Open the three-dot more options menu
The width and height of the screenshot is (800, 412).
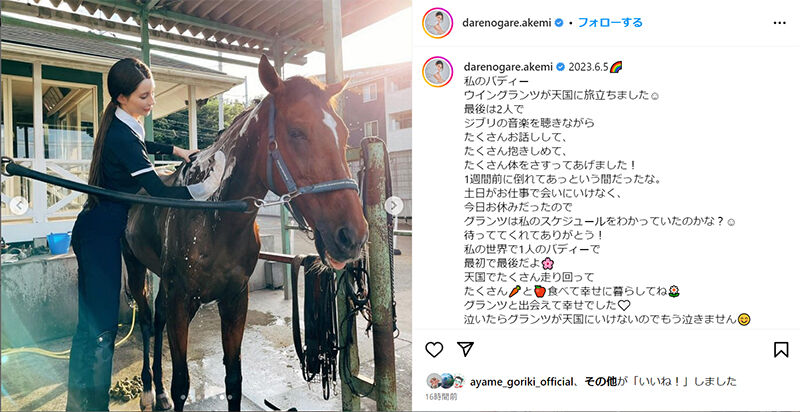point(780,23)
